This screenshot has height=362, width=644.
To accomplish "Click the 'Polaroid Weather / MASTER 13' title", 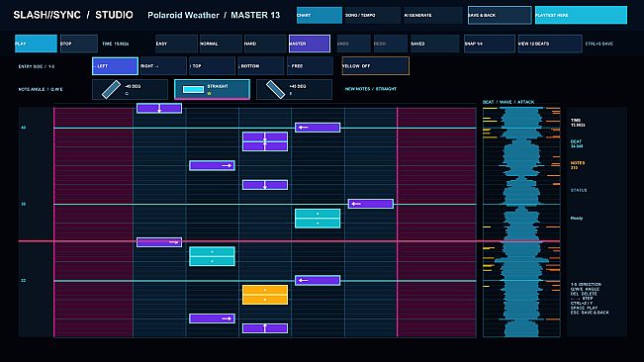I will tap(214, 15).
